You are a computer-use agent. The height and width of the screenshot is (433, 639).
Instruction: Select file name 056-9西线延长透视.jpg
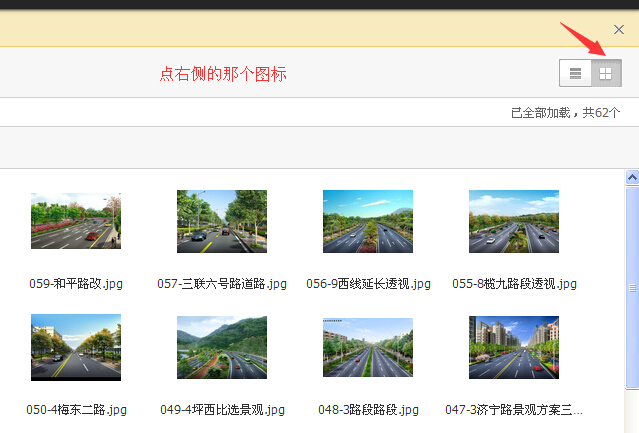point(368,283)
